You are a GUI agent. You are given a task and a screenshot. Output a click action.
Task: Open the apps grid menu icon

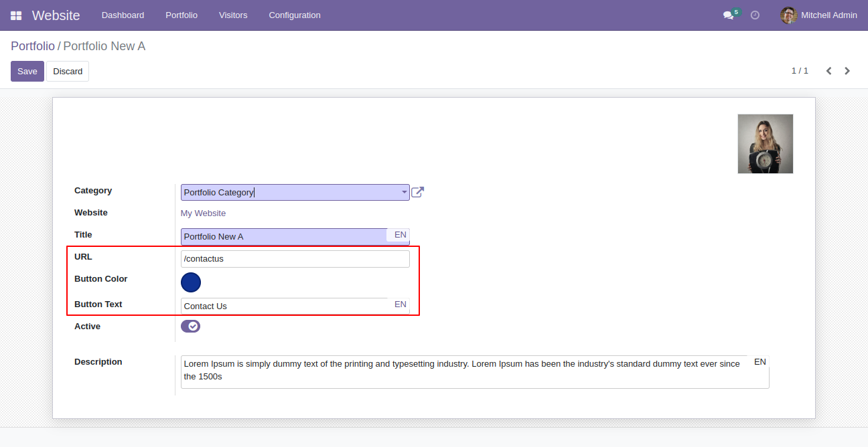tap(16, 15)
